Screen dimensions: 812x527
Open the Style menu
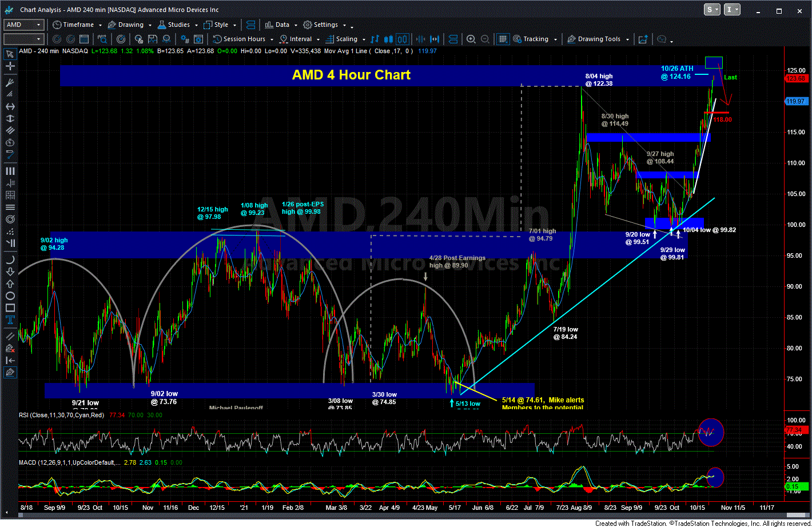[216, 25]
